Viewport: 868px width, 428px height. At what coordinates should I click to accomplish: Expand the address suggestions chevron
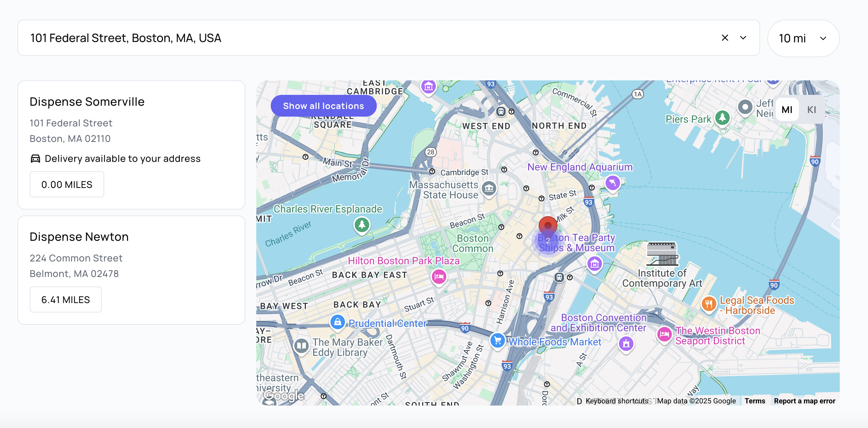coord(743,38)
